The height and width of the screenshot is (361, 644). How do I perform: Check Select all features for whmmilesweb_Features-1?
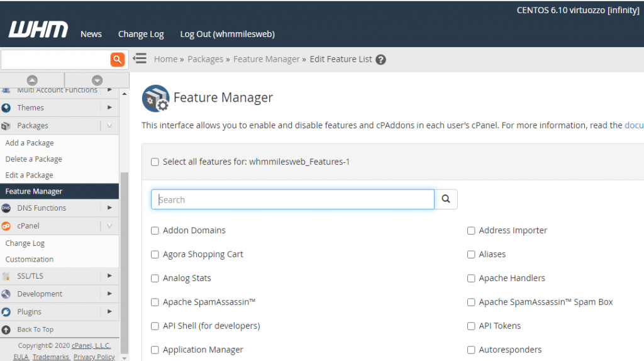[155, 162]
